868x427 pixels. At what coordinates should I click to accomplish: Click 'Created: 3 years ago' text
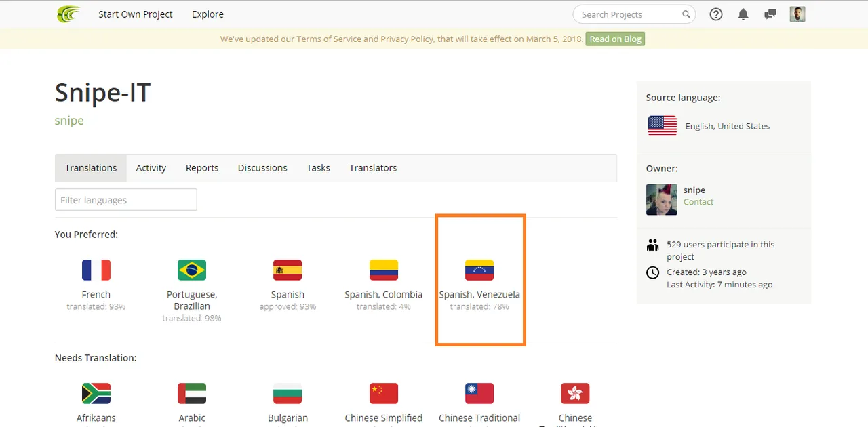click(707, 272)
